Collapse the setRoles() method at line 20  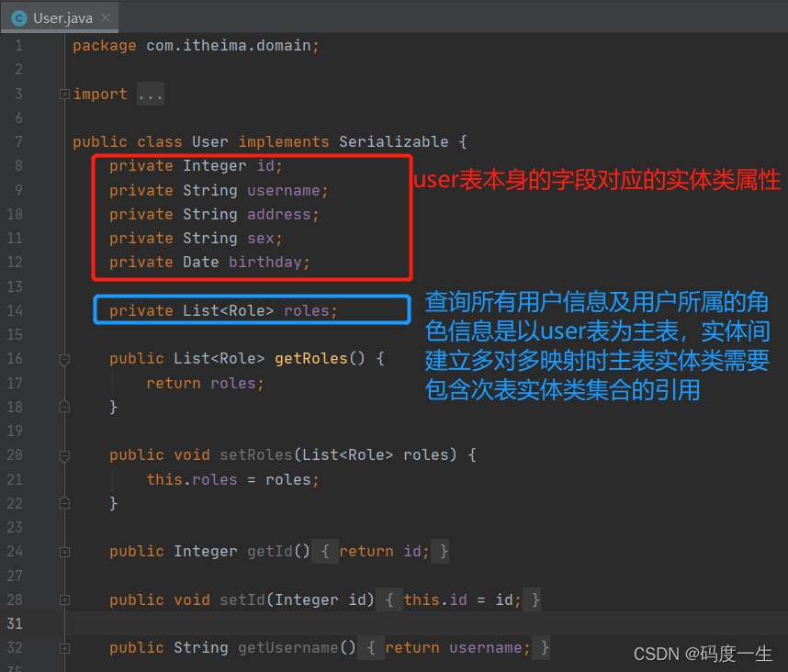(x=64, y=455)
